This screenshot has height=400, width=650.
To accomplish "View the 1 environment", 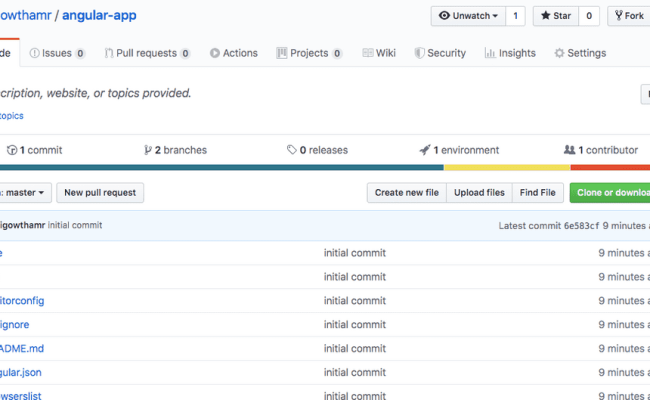I will pyautogui.click(x=459, y=150).
